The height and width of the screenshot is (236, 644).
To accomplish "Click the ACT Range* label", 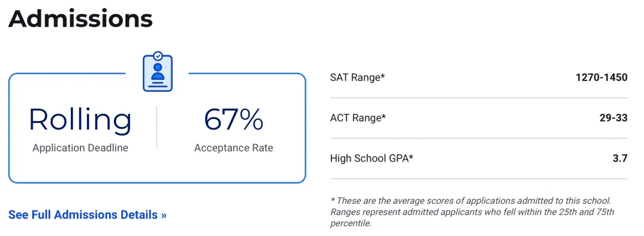I will pos(358,118).
